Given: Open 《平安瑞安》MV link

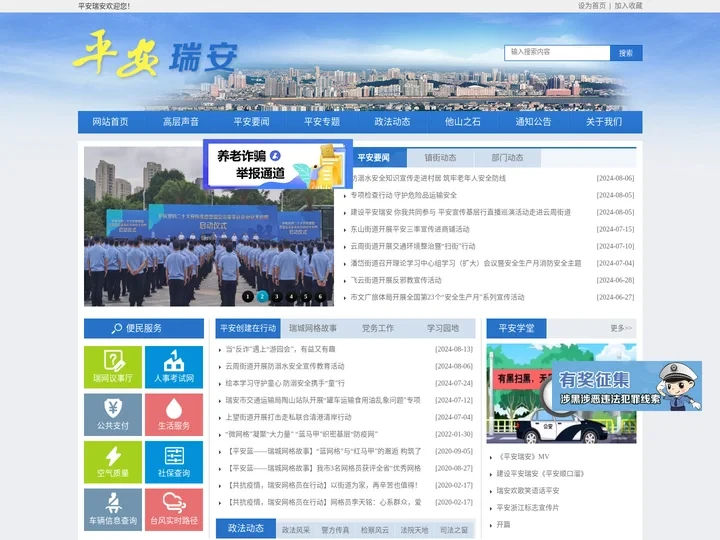Looking at the screenshot, I should (523, 457).
